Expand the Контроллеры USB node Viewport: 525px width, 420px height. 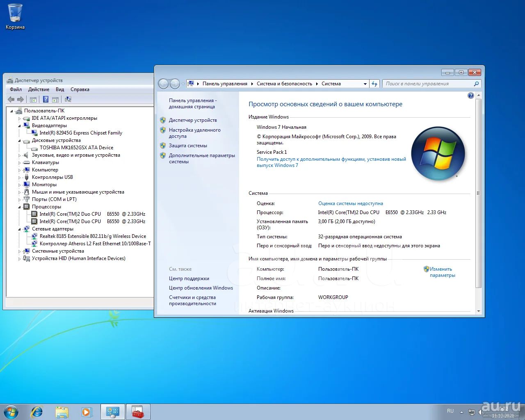[x=19, y=178]
